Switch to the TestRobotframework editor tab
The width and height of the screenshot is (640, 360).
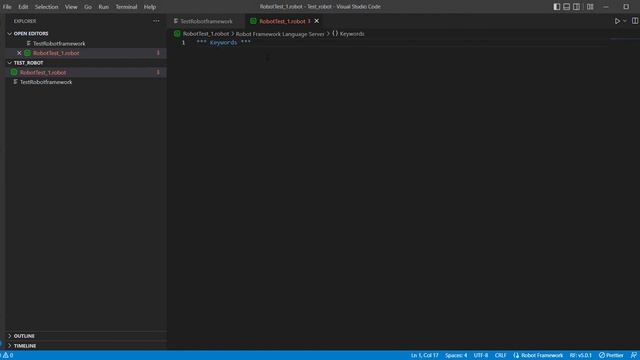(206, 21)
